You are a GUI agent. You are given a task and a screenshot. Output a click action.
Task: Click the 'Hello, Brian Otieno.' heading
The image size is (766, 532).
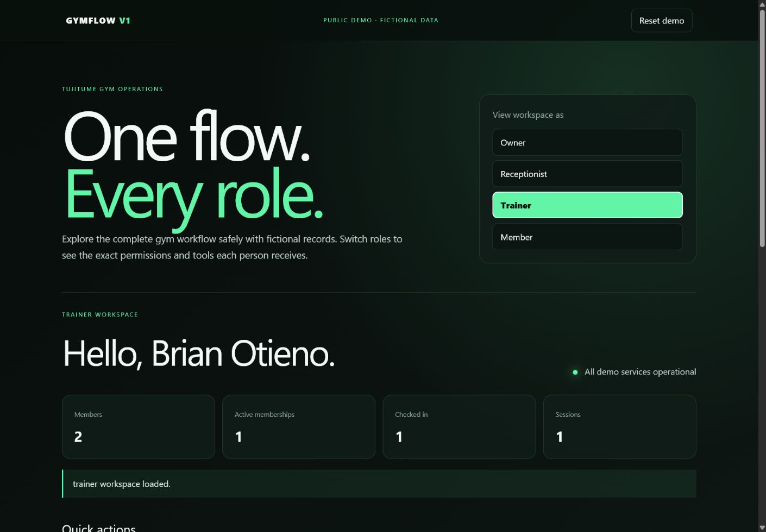(x=199, y=354)
